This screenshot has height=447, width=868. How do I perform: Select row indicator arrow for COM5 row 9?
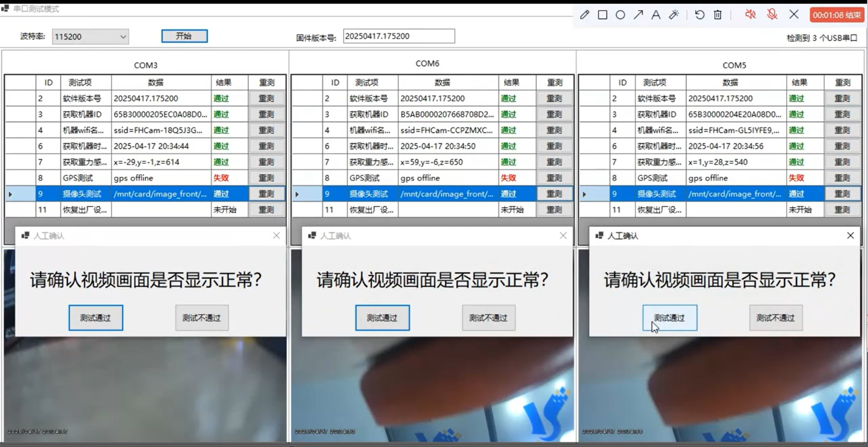585,194
